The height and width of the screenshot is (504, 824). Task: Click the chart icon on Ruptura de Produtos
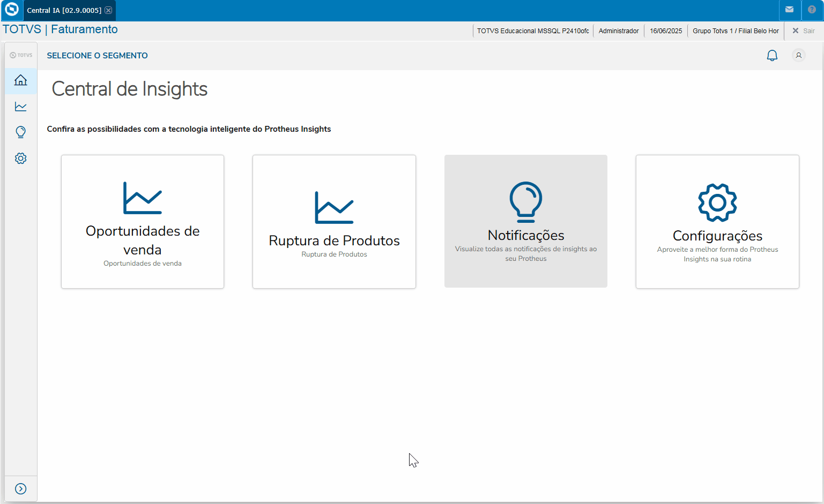click(334, 207)
